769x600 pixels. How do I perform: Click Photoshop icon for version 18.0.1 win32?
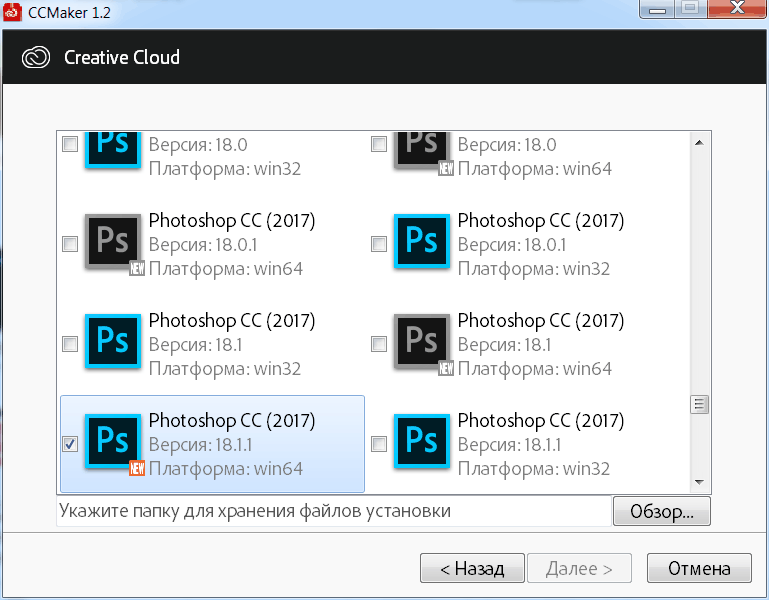pos(422,241)
